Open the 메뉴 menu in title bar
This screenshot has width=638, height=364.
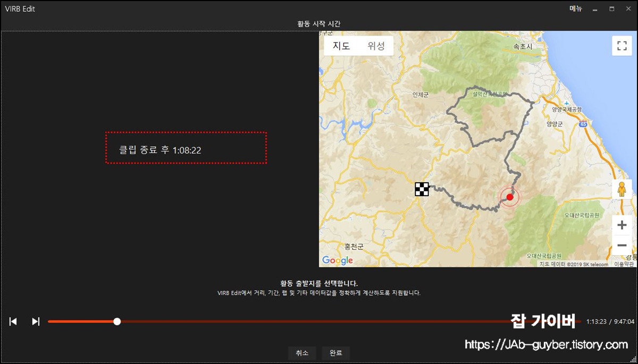tap(576, 9)
